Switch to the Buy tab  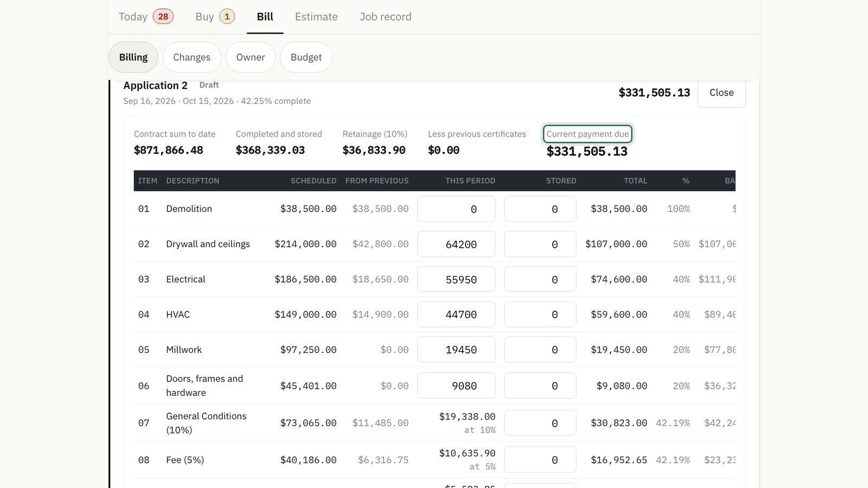(215, 17)
